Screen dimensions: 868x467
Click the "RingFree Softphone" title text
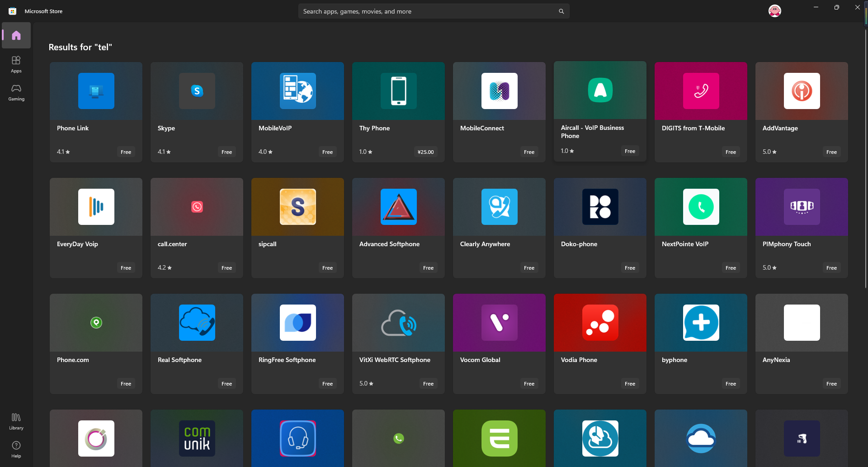[287, 360]
